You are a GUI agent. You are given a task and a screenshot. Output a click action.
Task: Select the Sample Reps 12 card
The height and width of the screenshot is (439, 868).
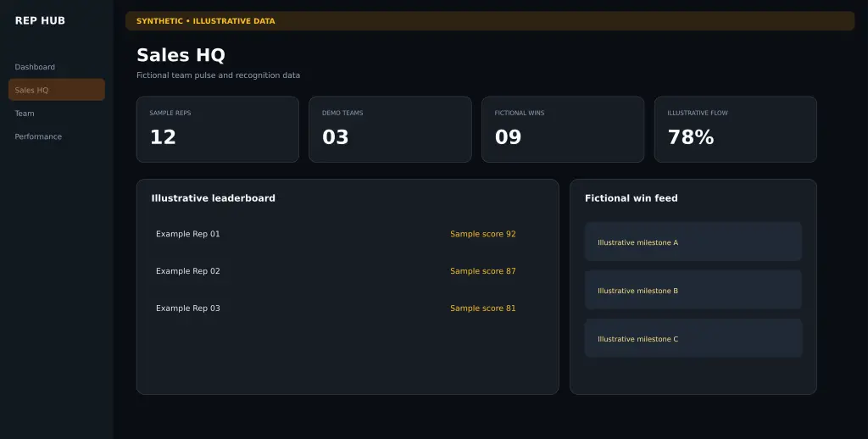(x=218, y=130)
